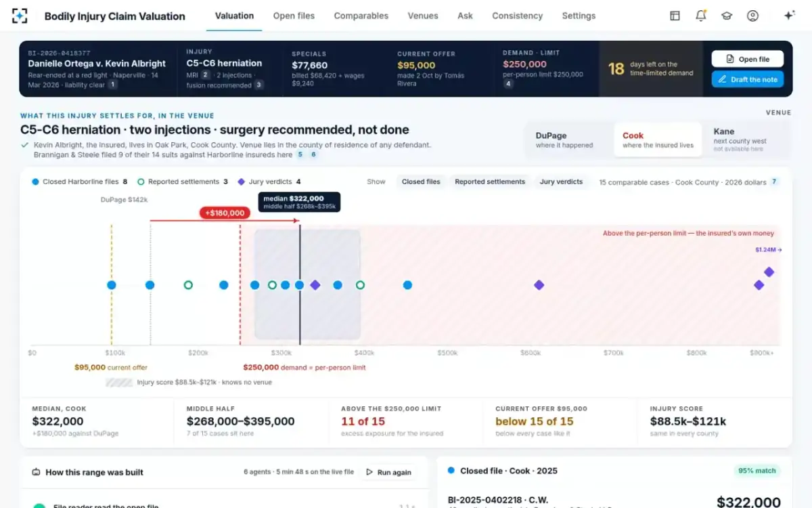The image size is (812, 508).
Task: Switch to the Valuation tab
Action: tap(234, 16)
